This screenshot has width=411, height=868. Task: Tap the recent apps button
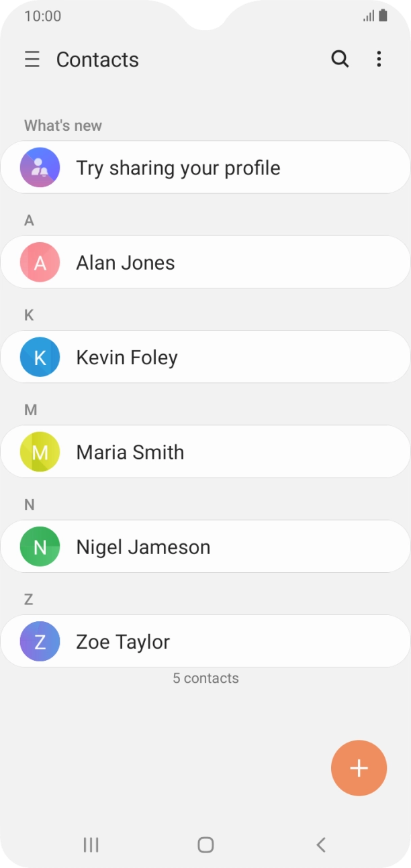coord(91,845)
